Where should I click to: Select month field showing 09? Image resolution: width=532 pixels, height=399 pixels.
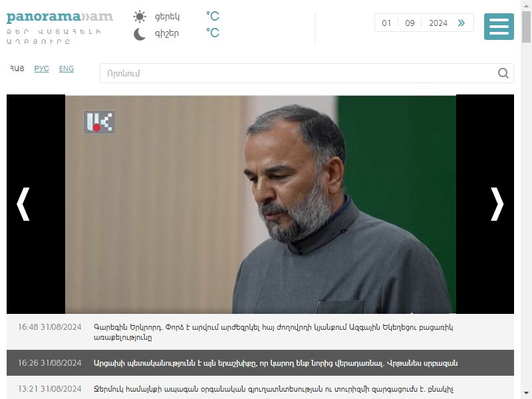[x=410, y=23]
